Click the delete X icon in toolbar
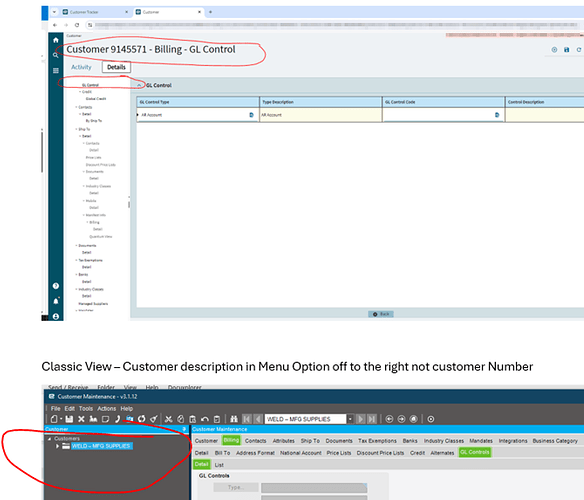The height and width of the screenshot is (500, 584). pos(81,419)
